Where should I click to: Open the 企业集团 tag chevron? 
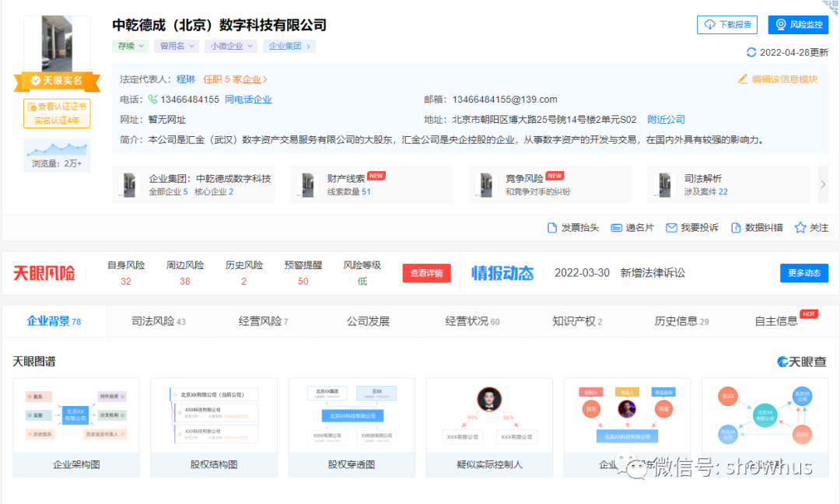click(308, 46)
